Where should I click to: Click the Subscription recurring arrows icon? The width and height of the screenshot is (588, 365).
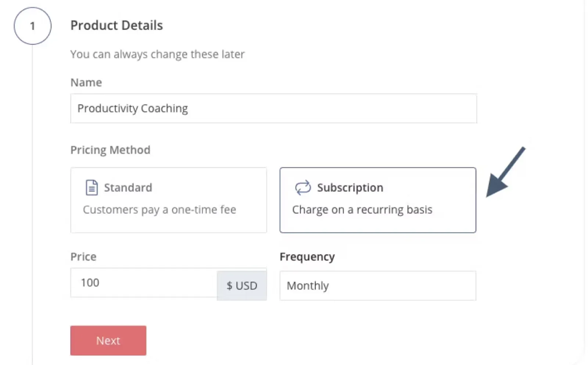coord(303,188)
